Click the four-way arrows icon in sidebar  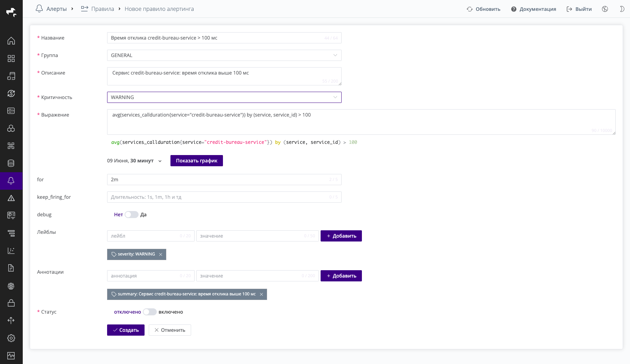11,321
